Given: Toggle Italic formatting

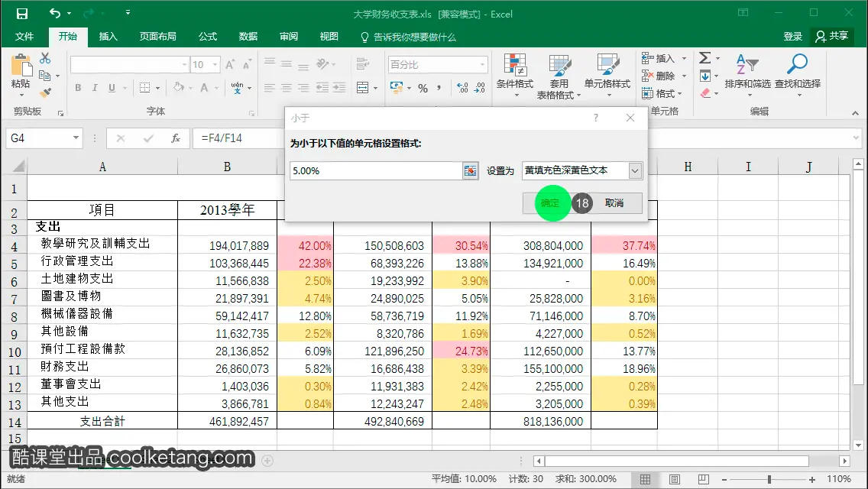Looking at the screenshot, I should [95, 88].
